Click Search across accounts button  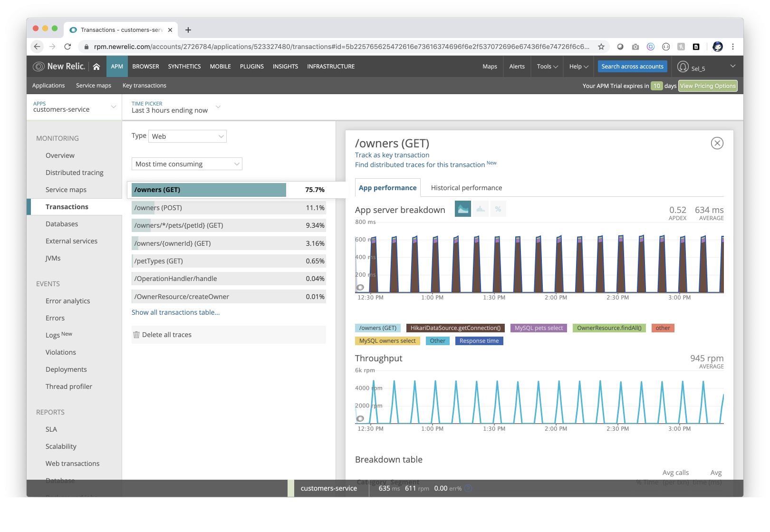632,67
